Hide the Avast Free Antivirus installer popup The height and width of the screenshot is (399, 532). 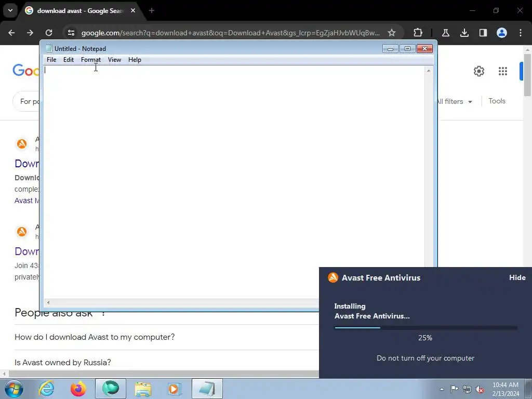point(517,277)
